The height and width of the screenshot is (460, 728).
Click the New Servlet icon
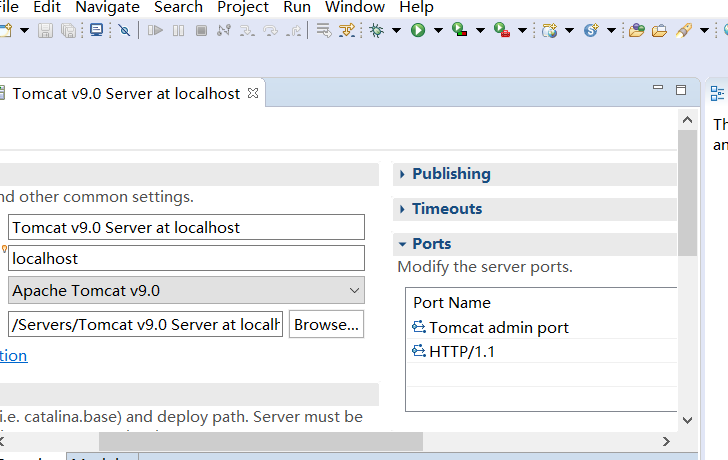591,31
